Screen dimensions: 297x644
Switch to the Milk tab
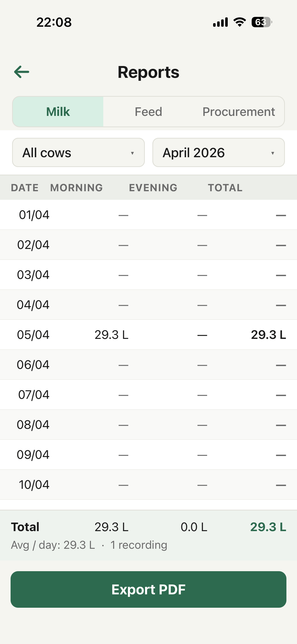[58, 112]
